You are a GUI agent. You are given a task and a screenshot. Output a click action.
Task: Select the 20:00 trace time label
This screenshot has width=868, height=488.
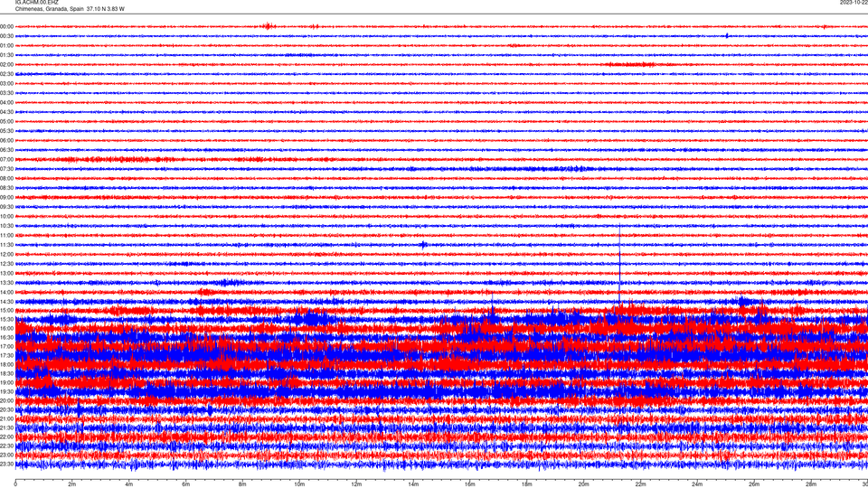[x=6, y=400]
